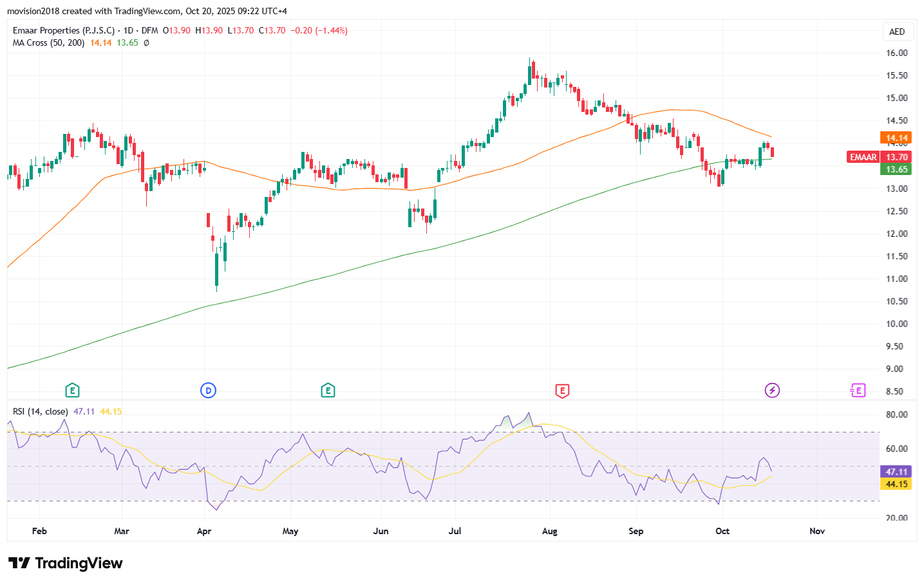
Task: Click the February earnings E icon
Action: [72, 390]
